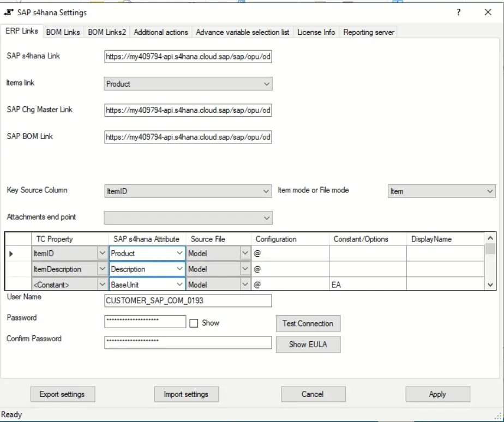Enable the Show password checkbox
504x422 pixels.
194,323
